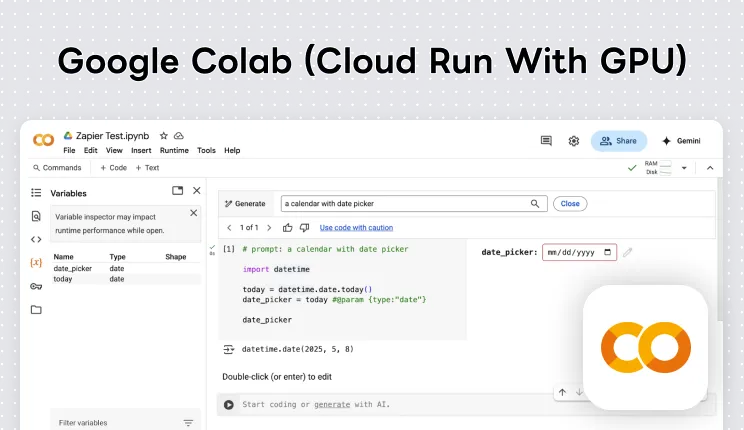Screen dimensions: 744x430
Task: Select the date_picker variable row
Action: click(126, 269)
